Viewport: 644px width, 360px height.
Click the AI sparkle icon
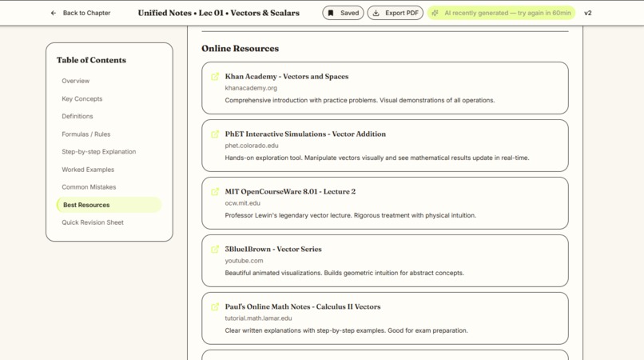435,13
